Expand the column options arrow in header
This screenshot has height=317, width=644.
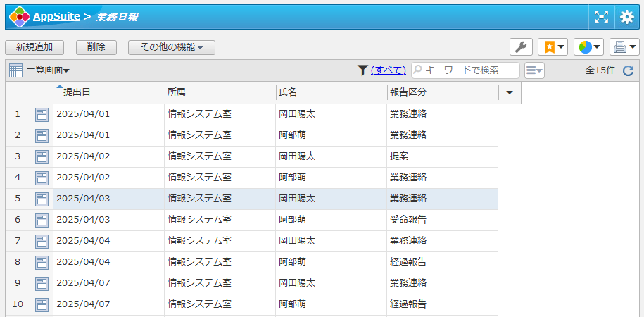click(x=510, y=92)
